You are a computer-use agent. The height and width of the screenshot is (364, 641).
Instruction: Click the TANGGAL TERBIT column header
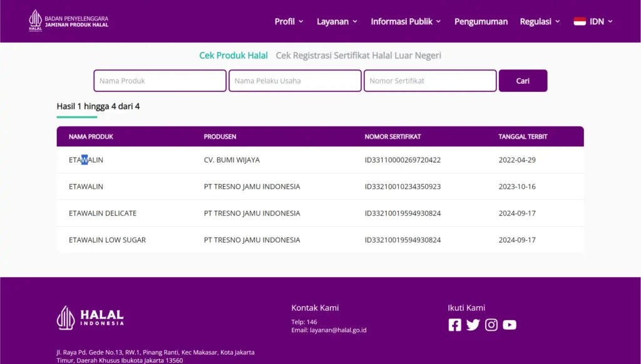523,136
